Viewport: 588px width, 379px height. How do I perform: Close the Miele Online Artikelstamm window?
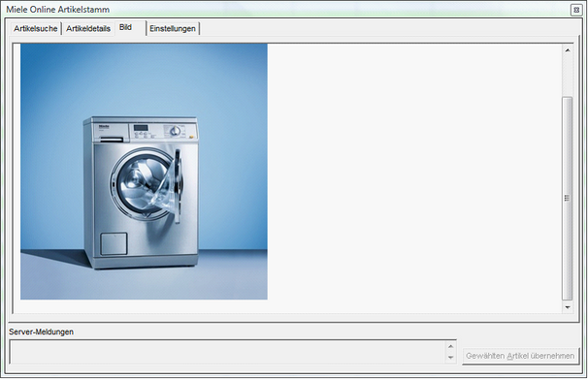pos(576,10)
